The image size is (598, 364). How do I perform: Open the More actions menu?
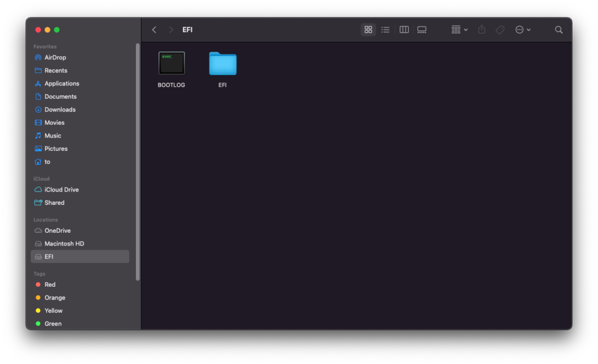point(521,30)
